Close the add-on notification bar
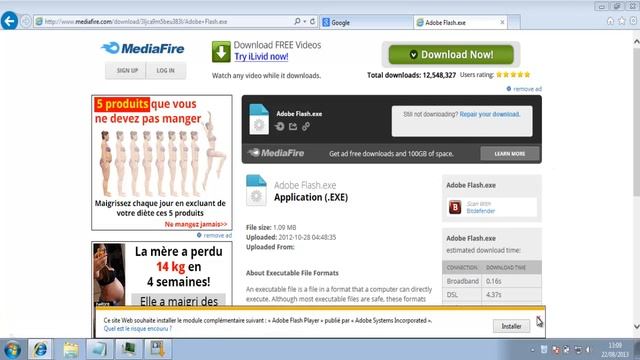This screenshot has width=640, height=360. coord(539,319)
